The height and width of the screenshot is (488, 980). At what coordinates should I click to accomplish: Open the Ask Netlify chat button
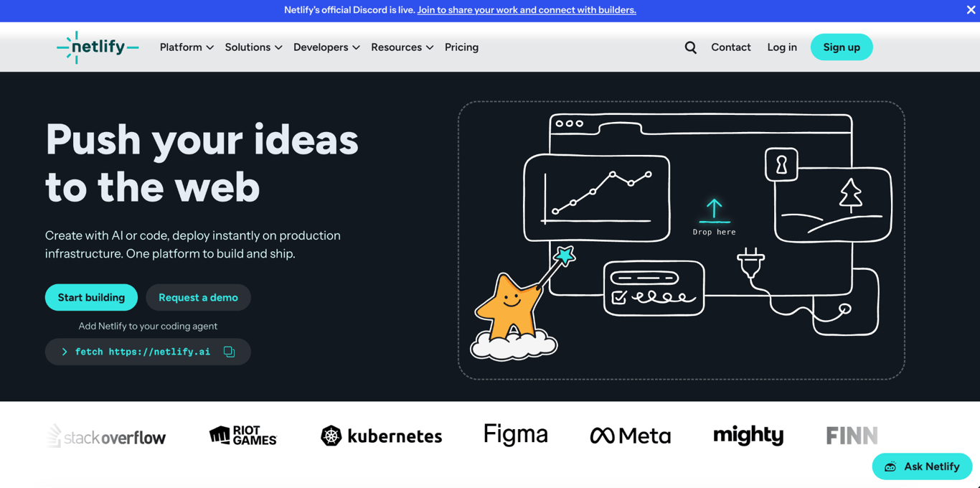(922, 466)
